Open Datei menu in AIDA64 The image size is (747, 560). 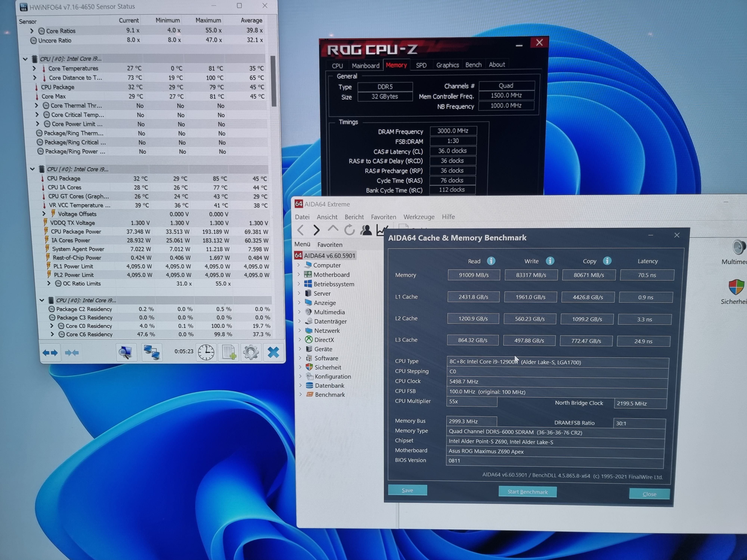click(302, 217)
